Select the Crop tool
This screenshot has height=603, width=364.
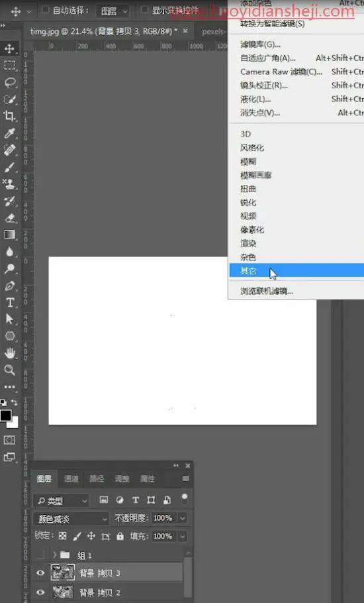pyautogui.click(x=10, y=116)
